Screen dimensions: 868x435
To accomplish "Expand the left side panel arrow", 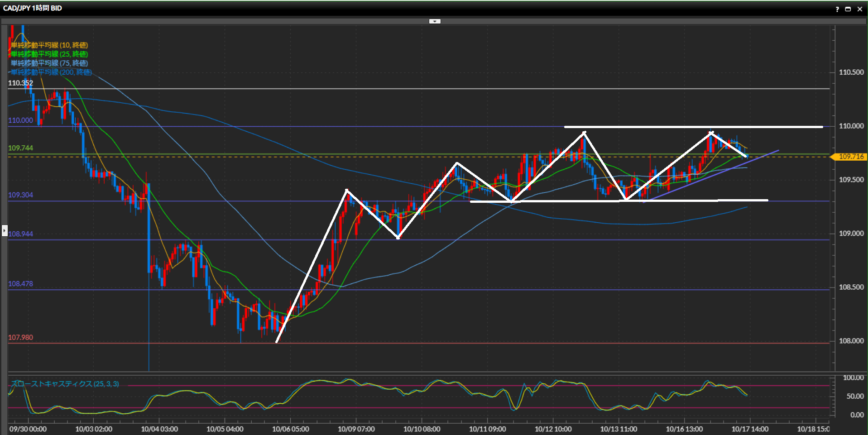I will pyautogui.click(x=5, y=230).
